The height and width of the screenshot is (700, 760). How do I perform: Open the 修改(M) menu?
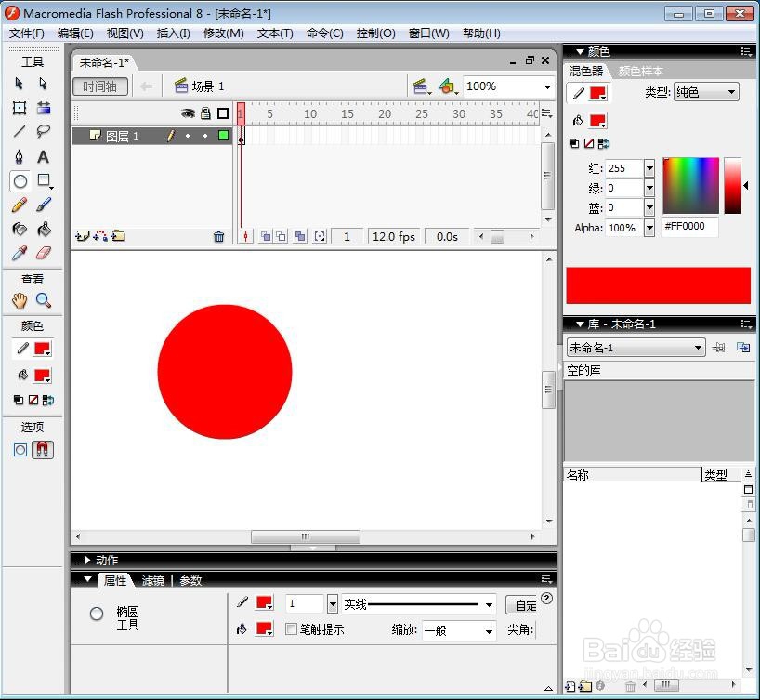click(223, 33)
